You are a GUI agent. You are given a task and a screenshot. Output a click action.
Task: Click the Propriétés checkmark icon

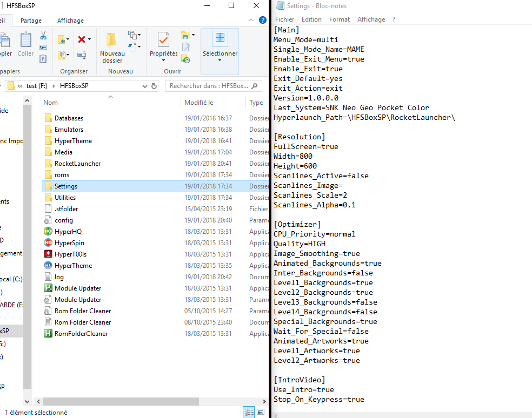click(163, 40)
